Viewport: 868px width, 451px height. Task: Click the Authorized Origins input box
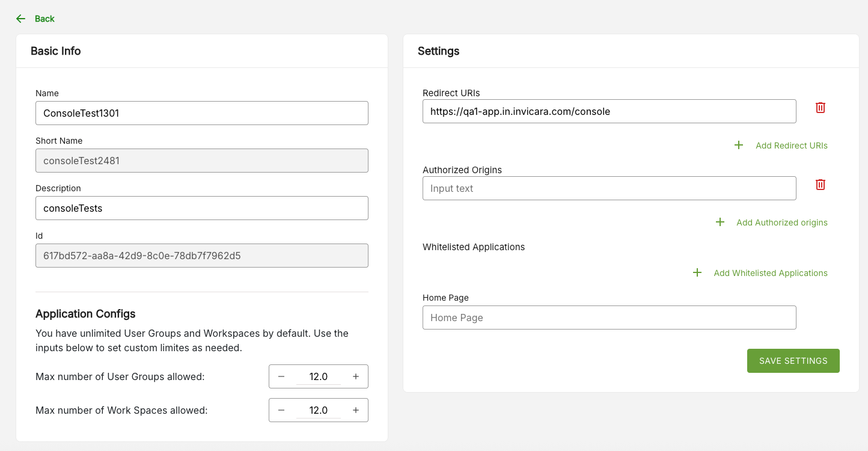point(609,188)
